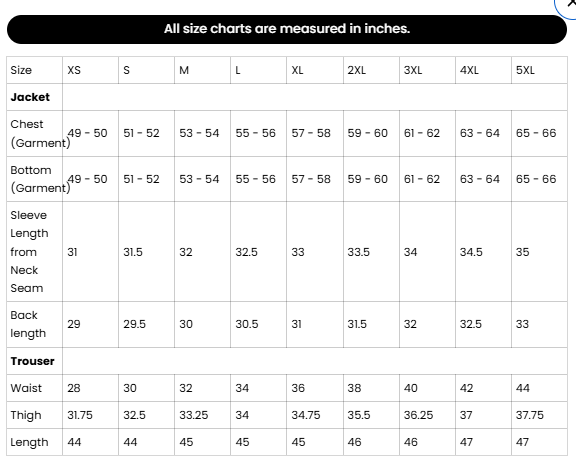Click thigh value 36.25 for 3XL
This screenshot has height=463, width=576.
[x=418, y=415]
